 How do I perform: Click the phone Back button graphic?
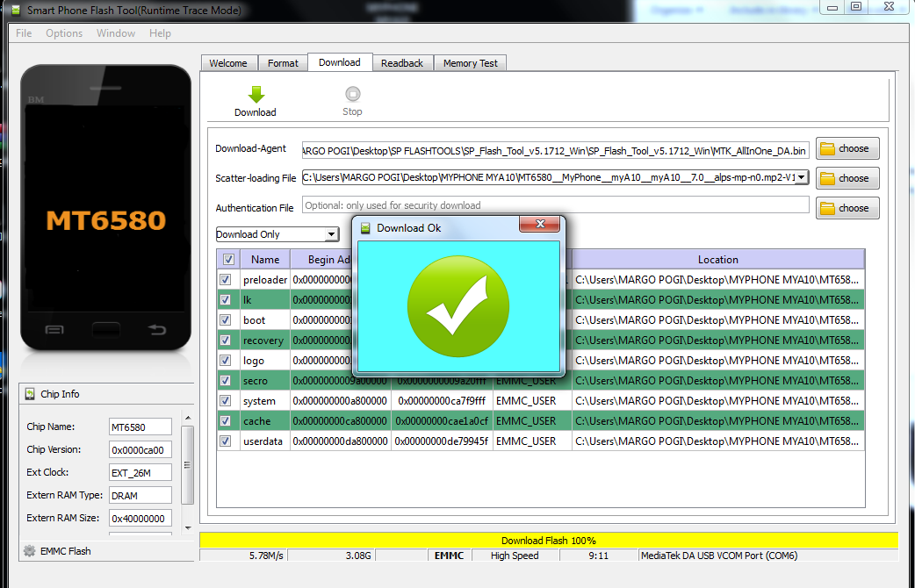point(157,330)
